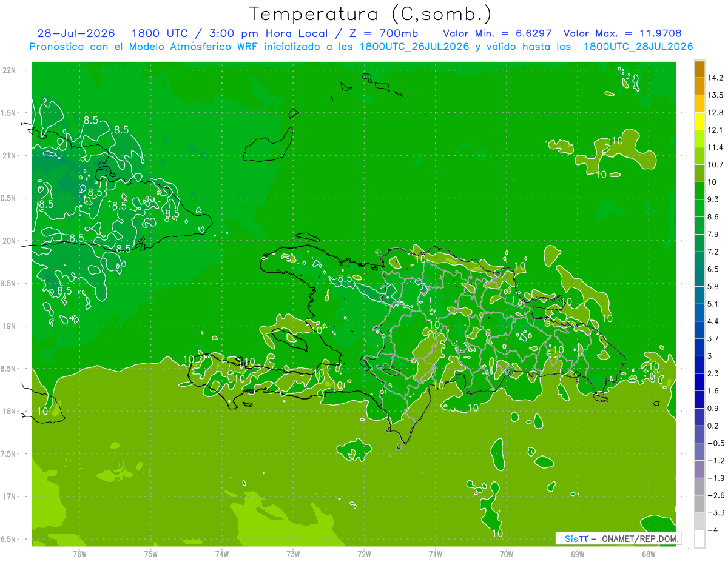Pick legend swatch between 12.1 and 12.8
This screenshot has height=562, width=728.
(699, 121)
